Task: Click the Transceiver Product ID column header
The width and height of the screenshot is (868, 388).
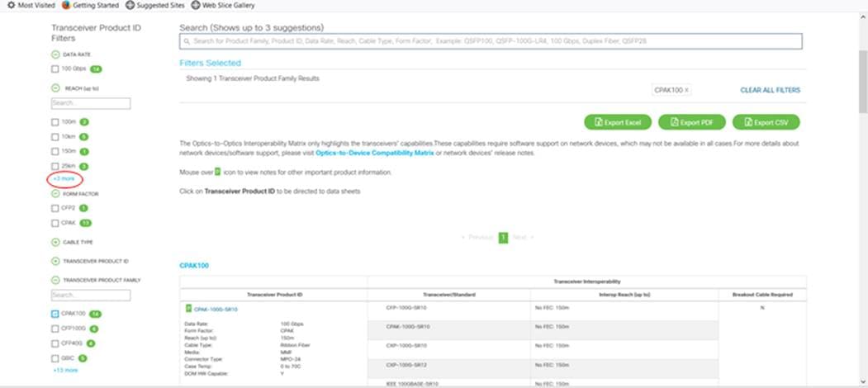Action: tap(274, 295)
